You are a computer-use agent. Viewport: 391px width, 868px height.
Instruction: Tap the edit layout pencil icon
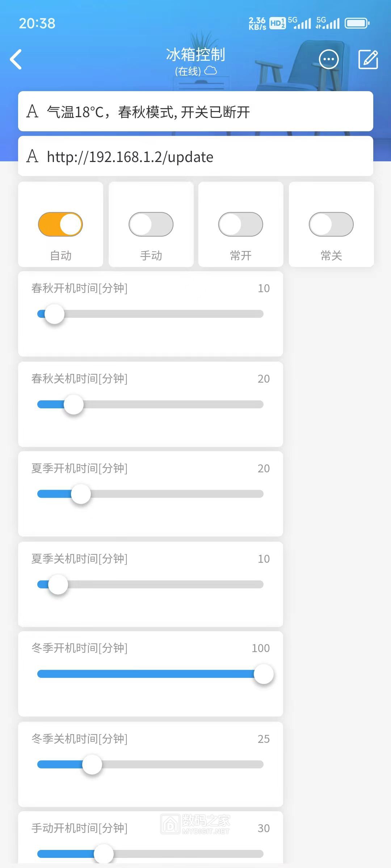pyautogui.click(x=368, y=59)
